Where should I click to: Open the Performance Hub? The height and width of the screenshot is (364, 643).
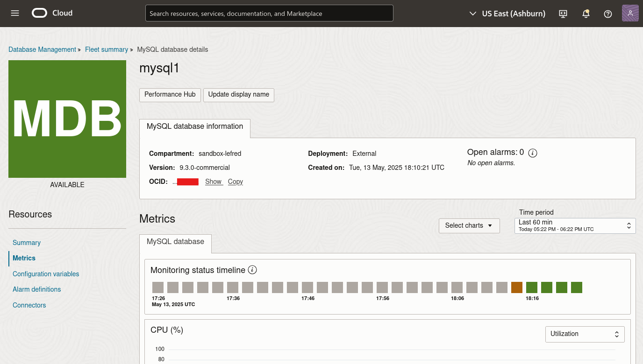point(170,95)
